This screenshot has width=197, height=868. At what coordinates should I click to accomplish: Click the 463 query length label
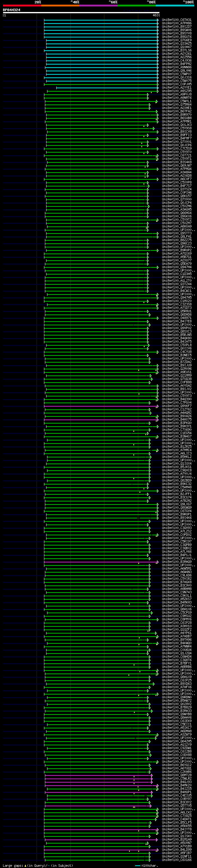tap(155, 15)
